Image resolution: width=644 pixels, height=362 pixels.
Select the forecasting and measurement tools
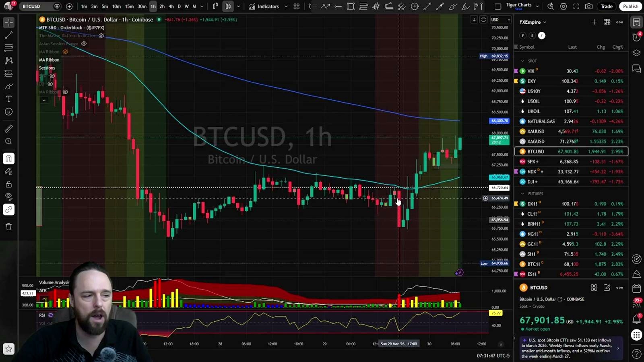(x=9, y=74)
